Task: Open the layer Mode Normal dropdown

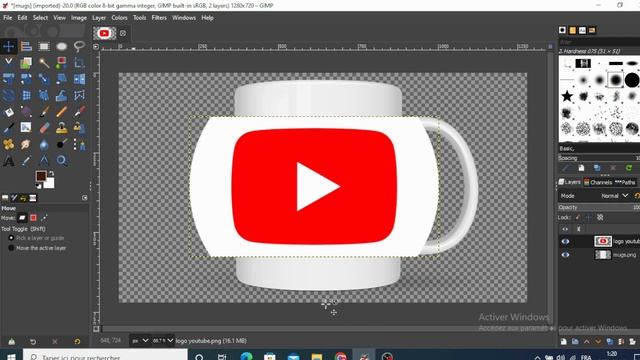Action: (x=614, y=196)
